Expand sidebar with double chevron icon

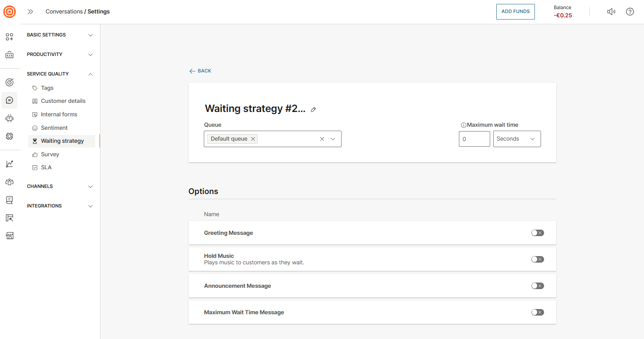click(x=30, y=12)
